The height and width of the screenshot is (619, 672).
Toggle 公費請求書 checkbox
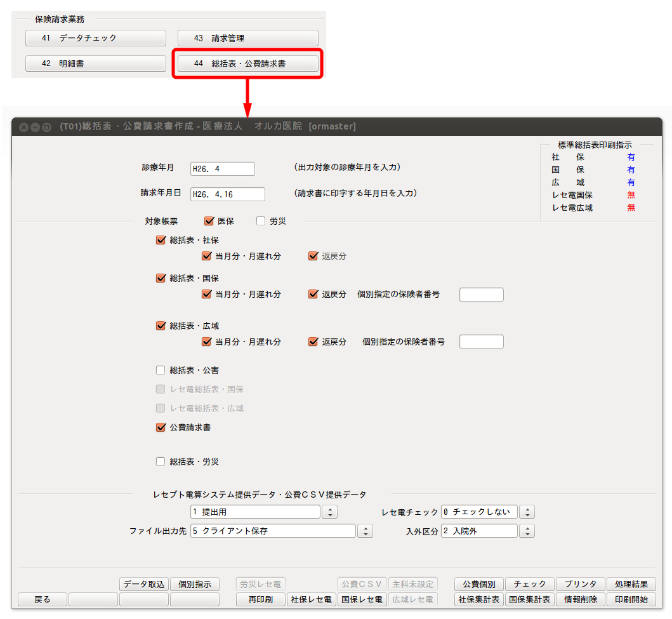tap(161, 427)
